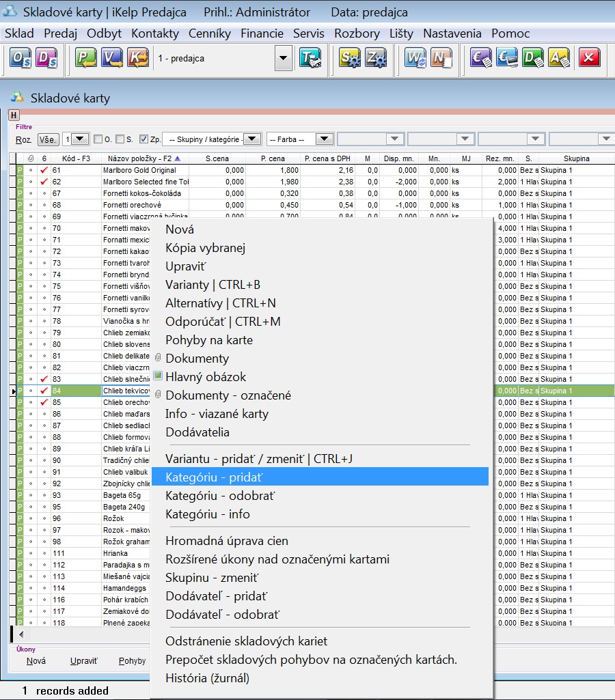Click the purple euro toolbar icon
The image size is (615, 700).
point(481,59)
